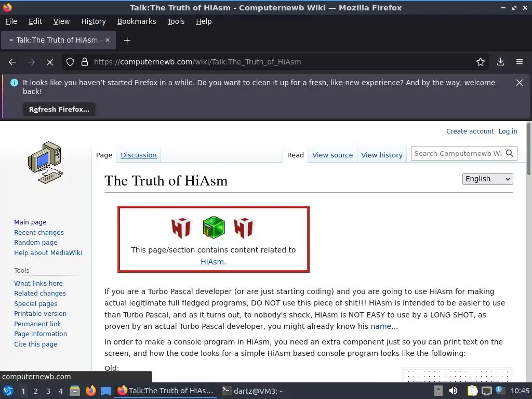Open Related changes link
The image size is (532, 399).
pos(40,294)
